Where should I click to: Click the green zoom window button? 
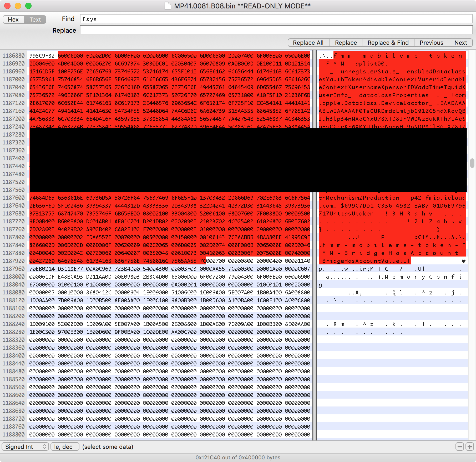point(28,6)
